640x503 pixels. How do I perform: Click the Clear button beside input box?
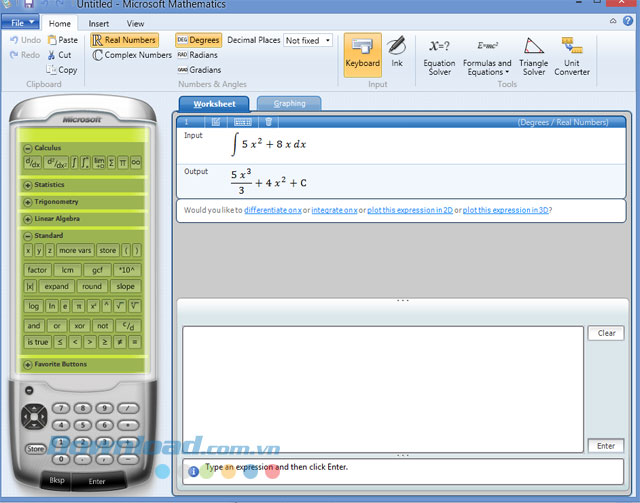(606, 333)
